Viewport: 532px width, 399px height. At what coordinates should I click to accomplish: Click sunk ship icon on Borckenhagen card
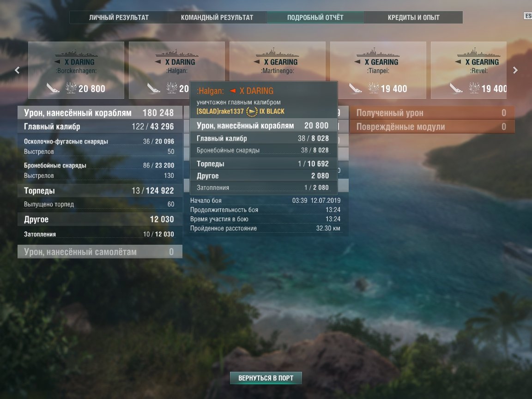pos(53,88)
